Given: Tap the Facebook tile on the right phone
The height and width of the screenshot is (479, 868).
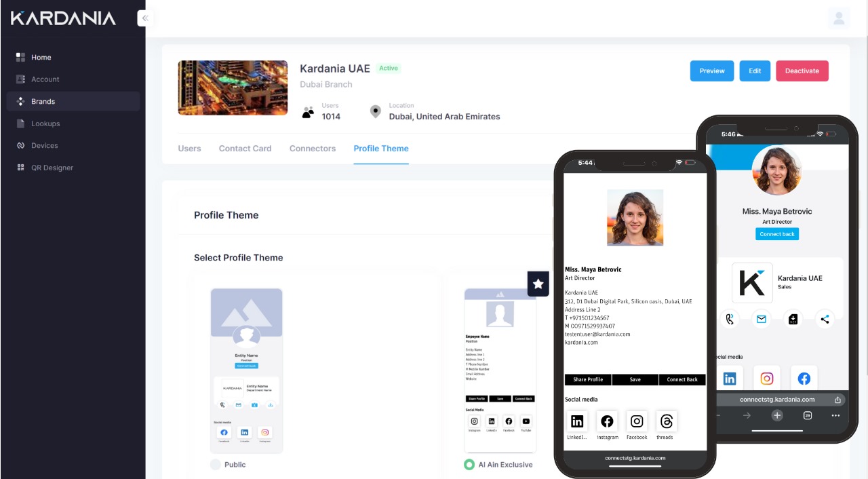Looking at the screenshot, I should click(804, 379).
